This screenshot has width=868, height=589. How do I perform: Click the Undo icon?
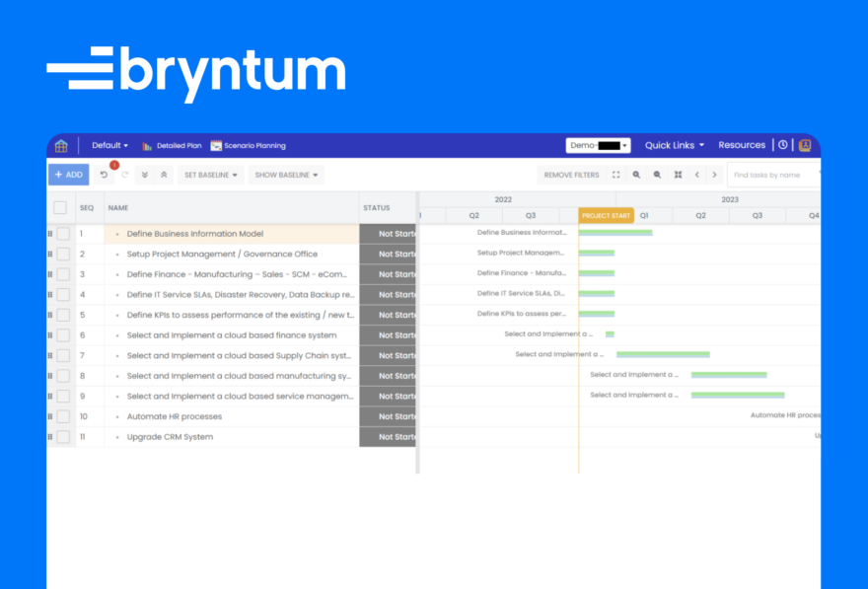[106, 175]
